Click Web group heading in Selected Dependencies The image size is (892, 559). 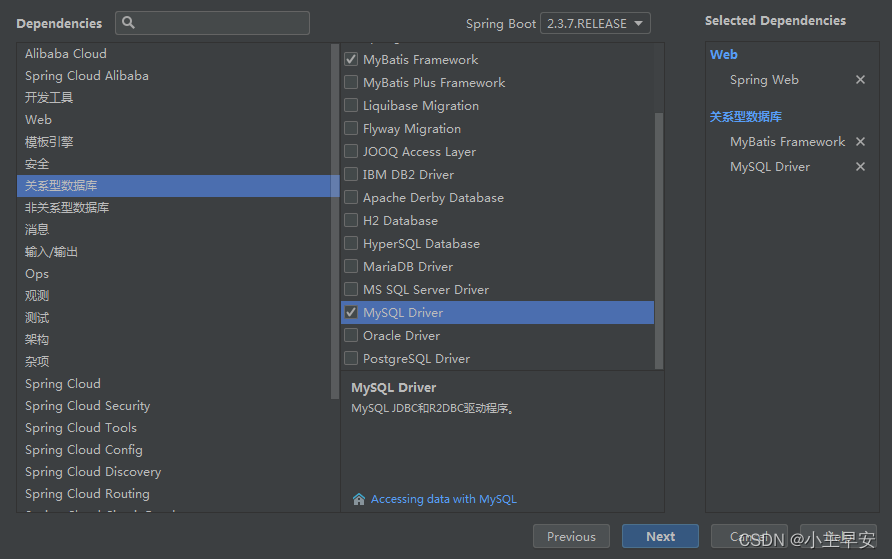point(724,55)
